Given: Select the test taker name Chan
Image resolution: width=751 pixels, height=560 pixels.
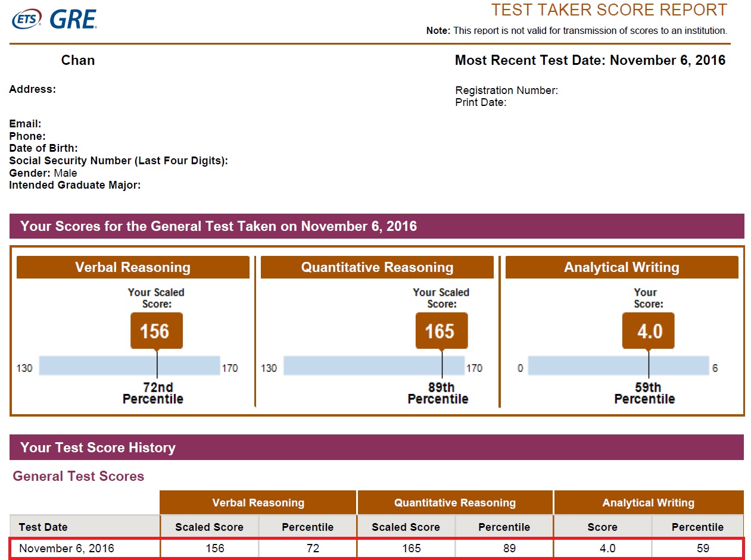Looking at the screenshot, I should point(78,60).
